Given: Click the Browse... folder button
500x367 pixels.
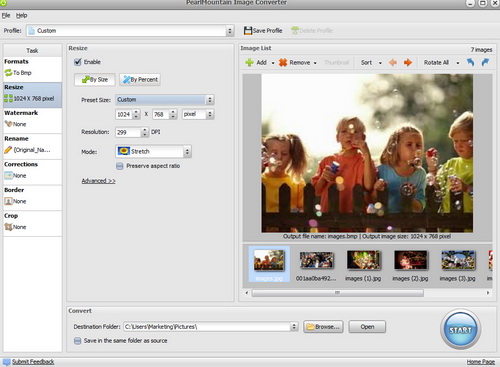Looking at the screenshot, I should (323, 327).
